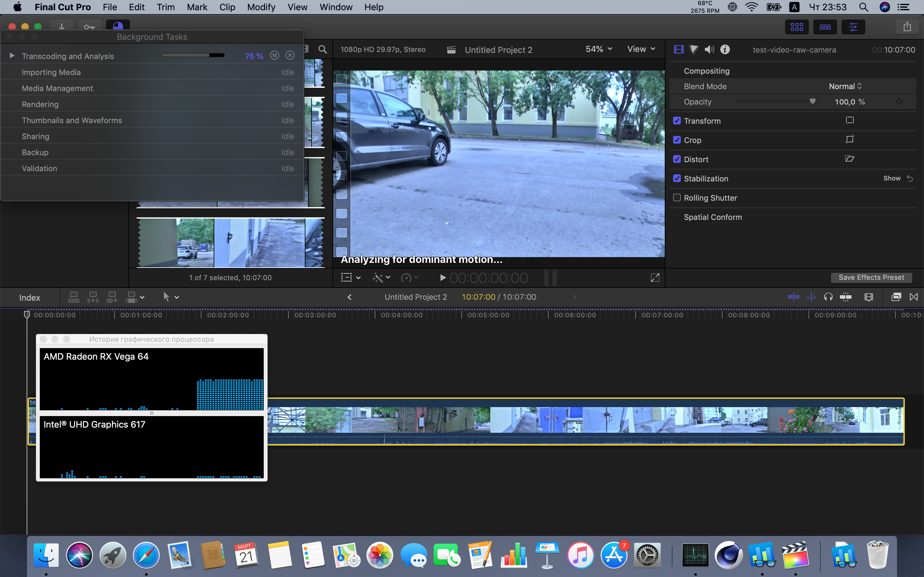
Task: Cancel the Transcoding and Analysis task
Action: [x=290, y=56]
